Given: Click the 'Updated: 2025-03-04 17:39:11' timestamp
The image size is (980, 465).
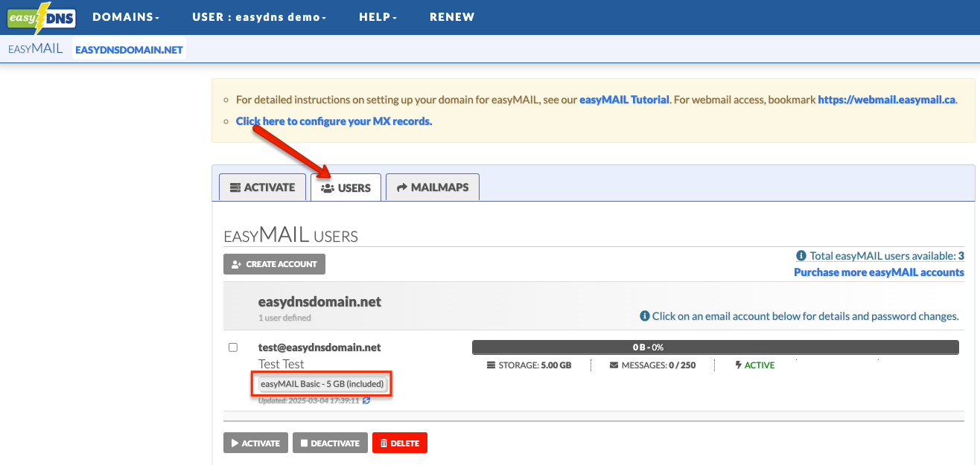Looking at the screenshot, I should point(309,400).
